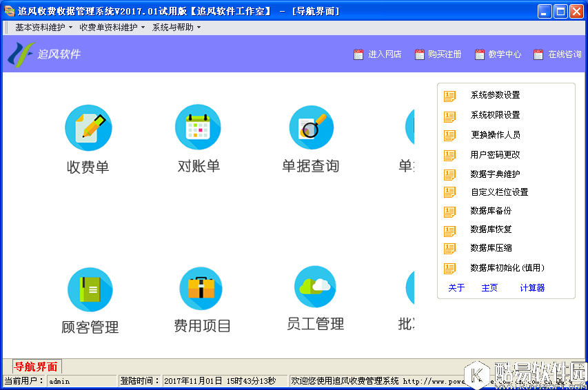Click the 追风软件 logo

(x=44, y=54)
